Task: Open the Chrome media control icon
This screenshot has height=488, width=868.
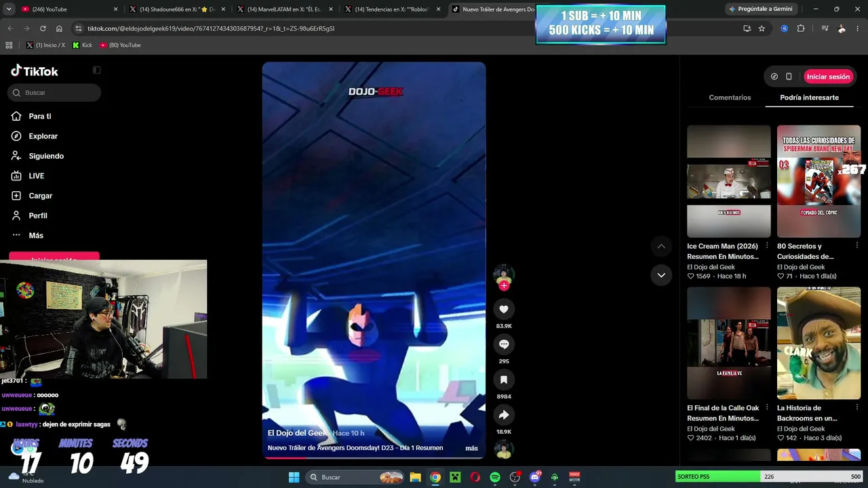Action: (825, 28)
